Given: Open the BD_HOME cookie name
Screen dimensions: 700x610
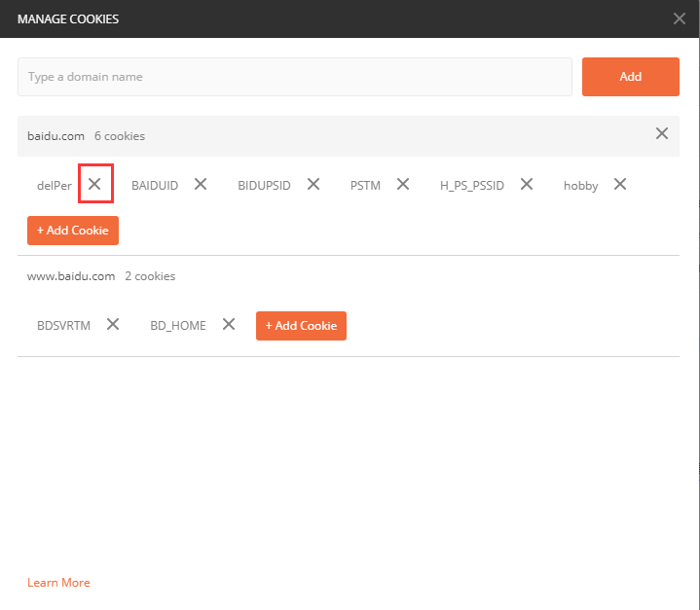Looking at the screenshot, I should click(x=178, y=326).
